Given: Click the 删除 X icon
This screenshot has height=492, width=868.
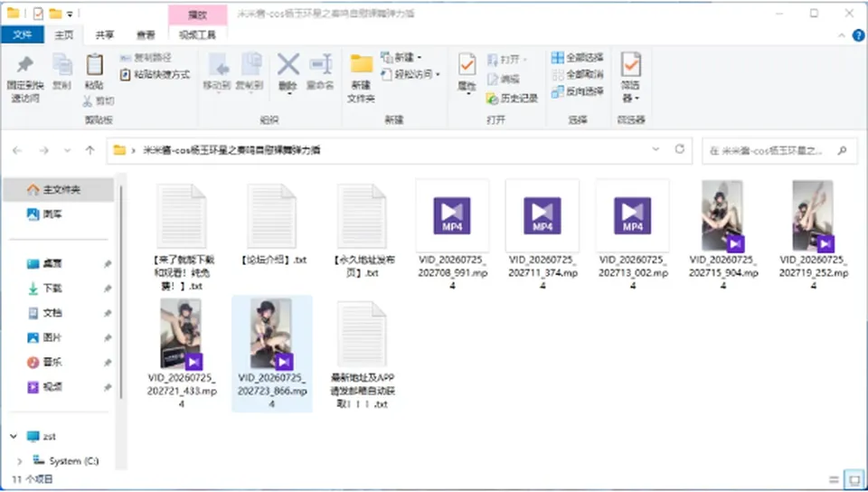Looking at the screenshot, I should pyautogui.click(x=288, y=65).
